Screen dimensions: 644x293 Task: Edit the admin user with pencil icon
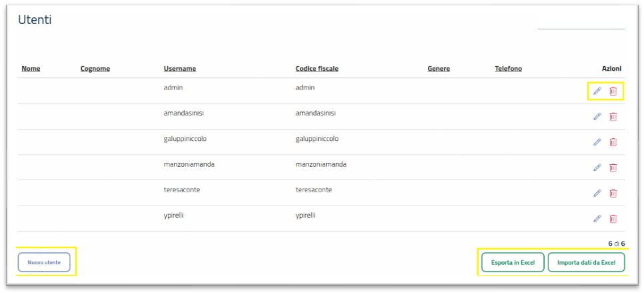(x=597, y=91)
